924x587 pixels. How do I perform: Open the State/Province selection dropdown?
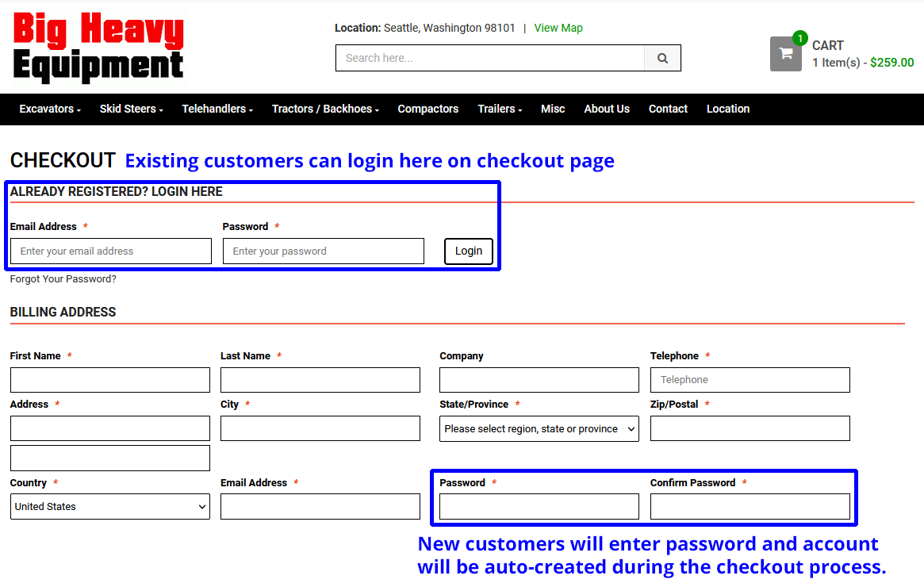539,428
